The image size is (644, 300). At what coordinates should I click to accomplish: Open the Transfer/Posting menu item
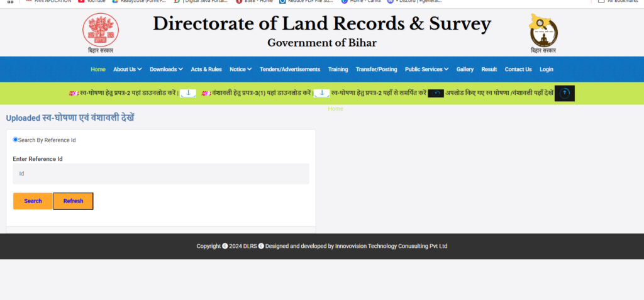pyautogui.click(x=377, y=69)
